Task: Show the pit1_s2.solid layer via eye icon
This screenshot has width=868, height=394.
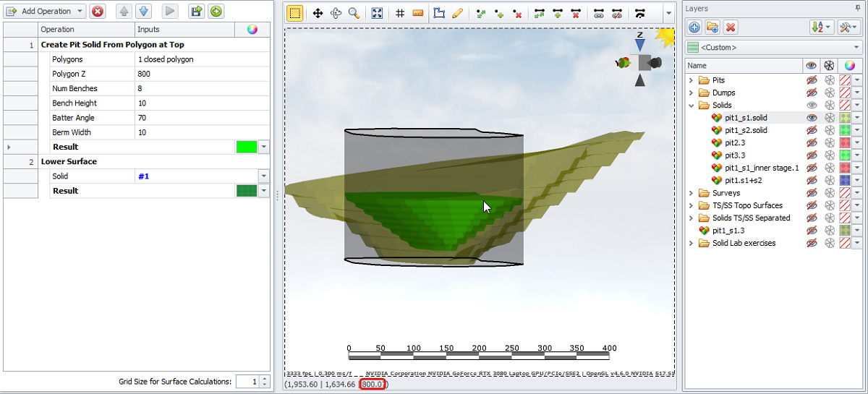Action: (x=812, y=130)
